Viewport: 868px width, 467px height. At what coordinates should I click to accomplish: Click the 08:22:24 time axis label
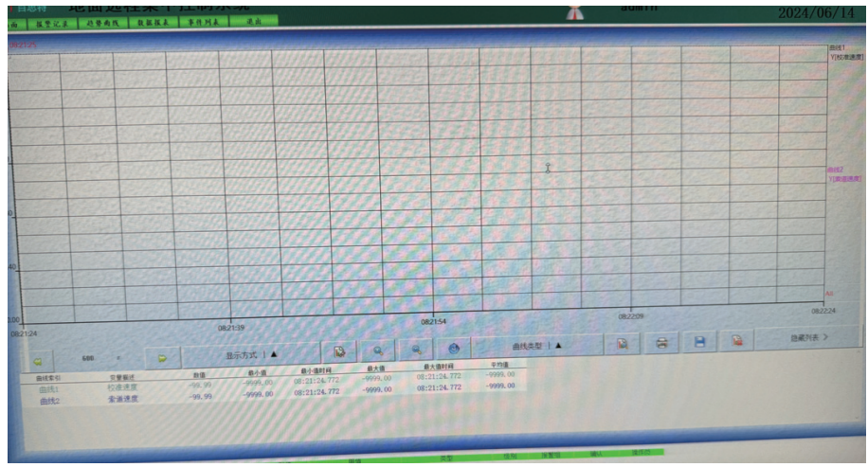pos(823,311)
